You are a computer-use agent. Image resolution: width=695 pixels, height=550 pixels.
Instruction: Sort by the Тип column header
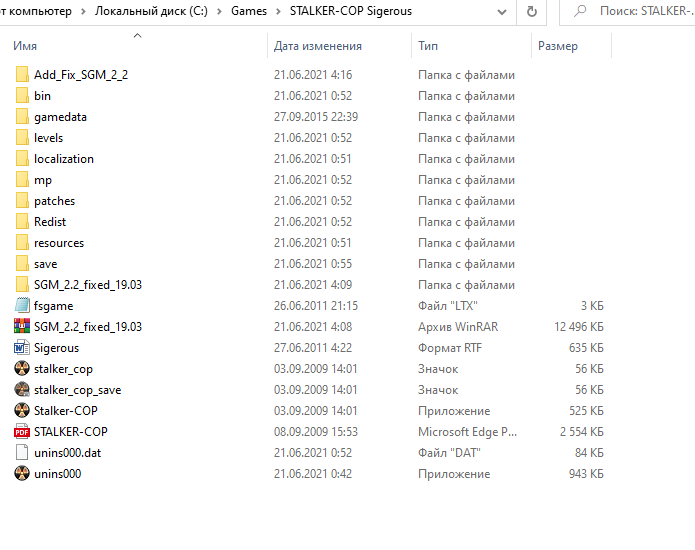pos(428,46)
